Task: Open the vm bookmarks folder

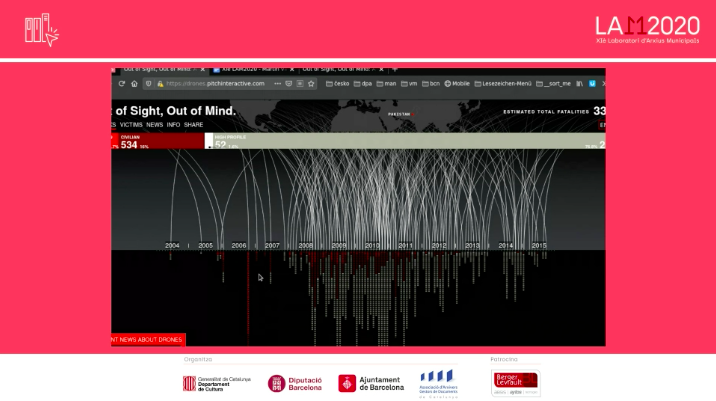Action: click(x=409, y=84)
